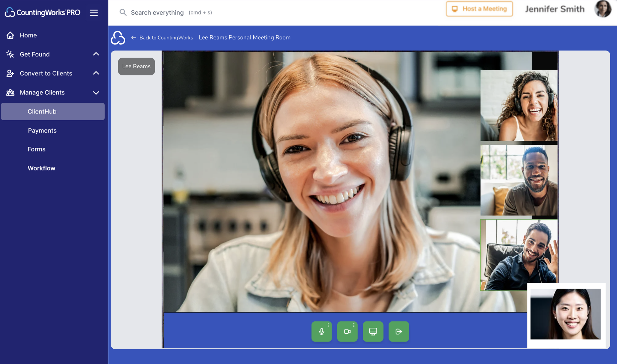Click the CountingWorks PRO logo
The width and height of the screenshot is (617, 364).
click(x=43, y=13)
